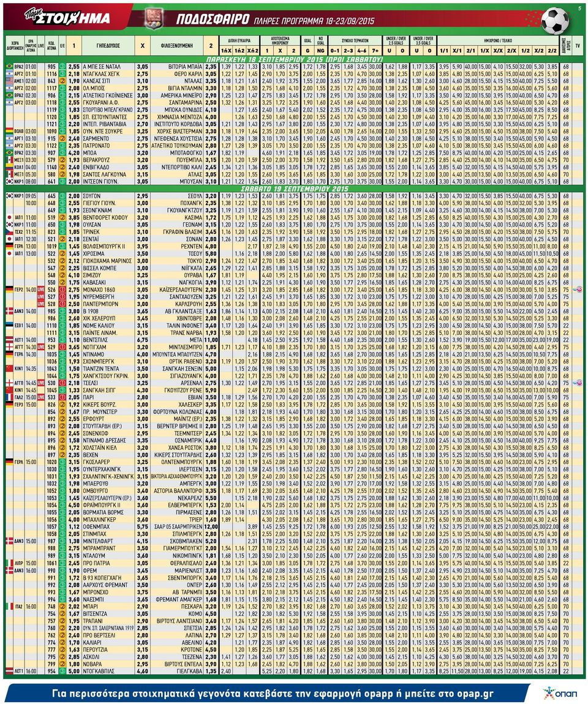Viewport: 588px width, 704px height.
Task: Click the TV channel icon in the ΜΟΝΑΧΟ 1860 row
Action: (x=578, y=290)
